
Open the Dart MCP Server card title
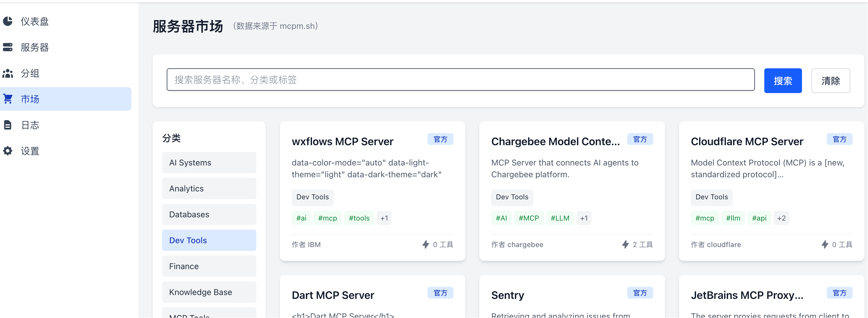[x=333, y=295]
